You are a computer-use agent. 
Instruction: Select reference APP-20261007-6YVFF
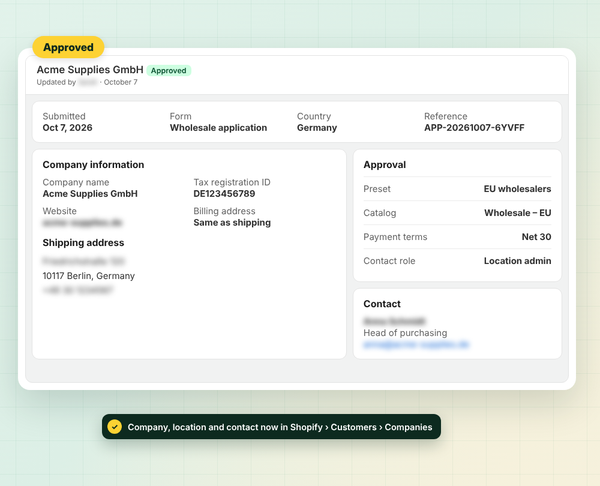474,128
